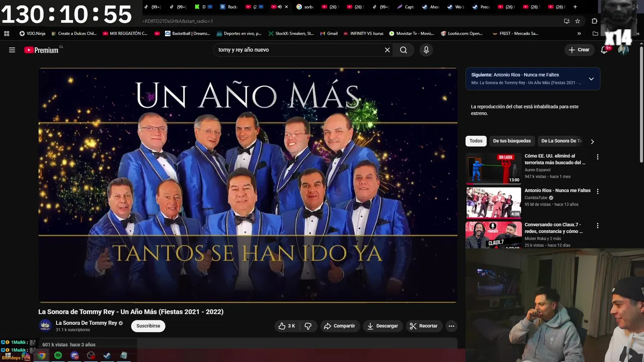Expand the Mix playlist panel chevron
The width and height of the screenshot is (644, 362).
click(591, 79)
